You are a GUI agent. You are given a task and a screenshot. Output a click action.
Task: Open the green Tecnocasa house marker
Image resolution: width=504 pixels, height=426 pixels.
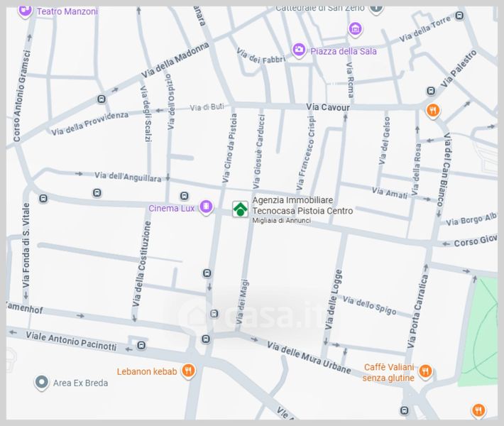[x=241, y=209]
